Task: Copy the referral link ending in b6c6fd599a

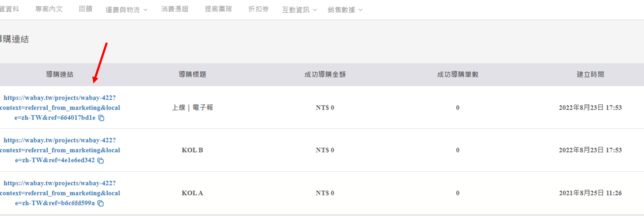Action: pos(100,203)
